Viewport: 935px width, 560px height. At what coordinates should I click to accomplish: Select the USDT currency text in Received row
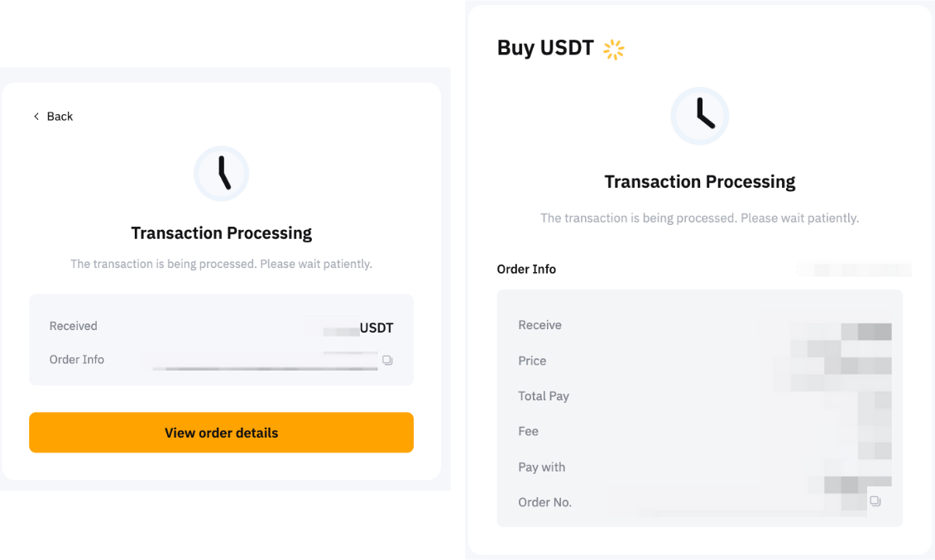click(376, 328)
